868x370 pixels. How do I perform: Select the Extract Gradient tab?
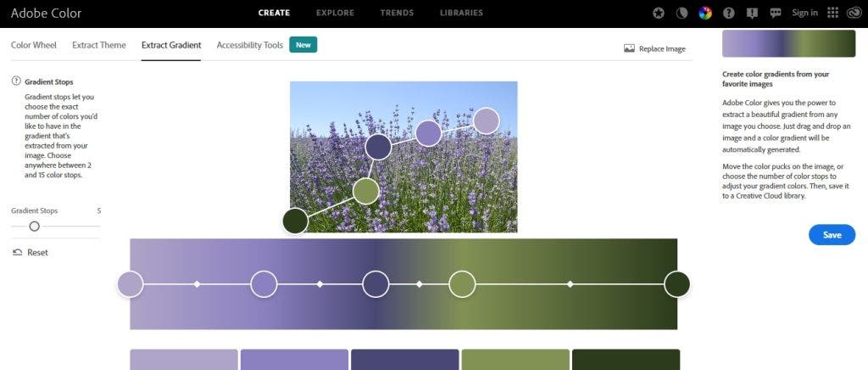click(171, 46)
